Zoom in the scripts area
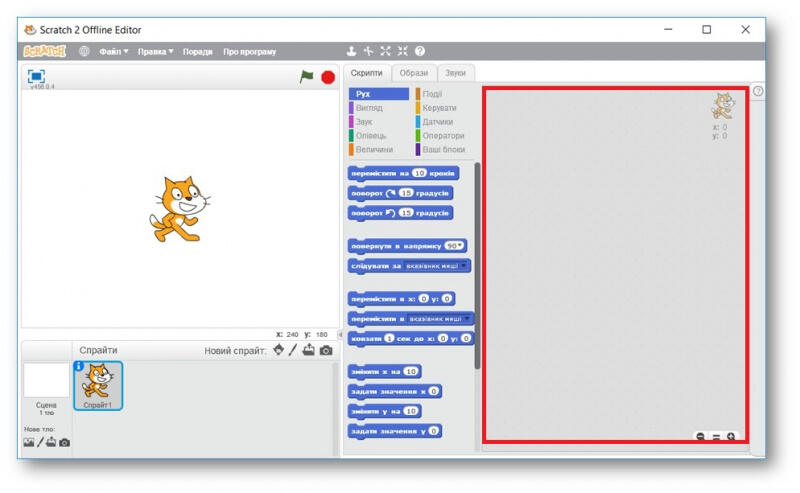This screenshot has height=493, width=800. (x=731, y=436)
